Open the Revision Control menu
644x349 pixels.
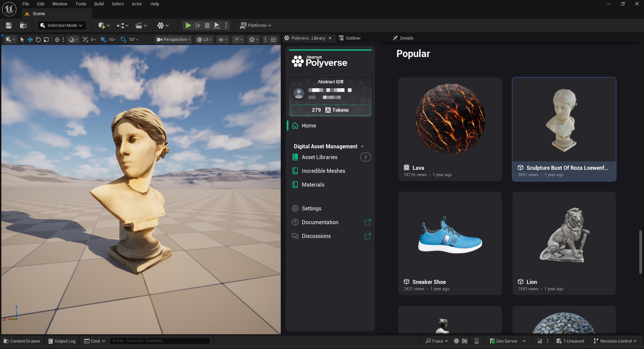click(x=615, y=341)
